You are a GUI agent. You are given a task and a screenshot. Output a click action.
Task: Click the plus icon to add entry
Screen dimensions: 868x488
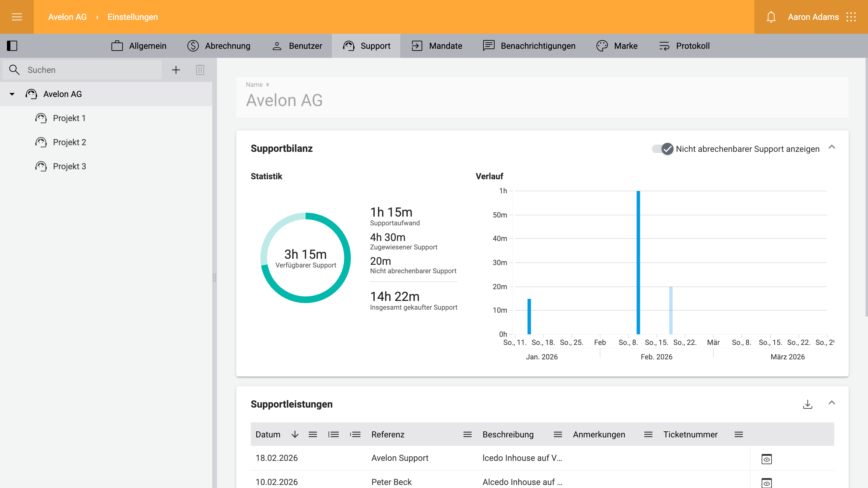pyautogui.click(x=176, y=70)
